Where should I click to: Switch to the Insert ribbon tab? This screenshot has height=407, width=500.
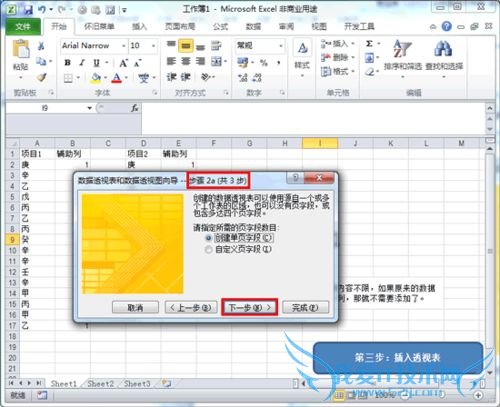(139, 27)
